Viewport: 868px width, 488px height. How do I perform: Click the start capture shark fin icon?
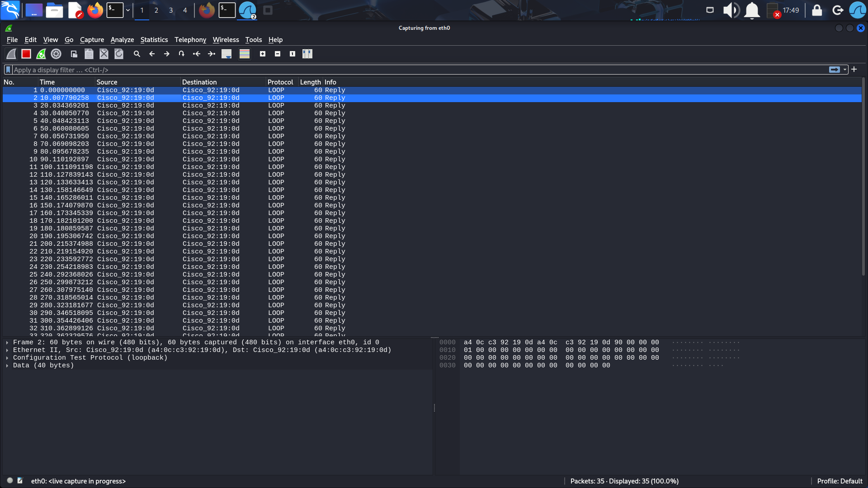pos(11,54)
